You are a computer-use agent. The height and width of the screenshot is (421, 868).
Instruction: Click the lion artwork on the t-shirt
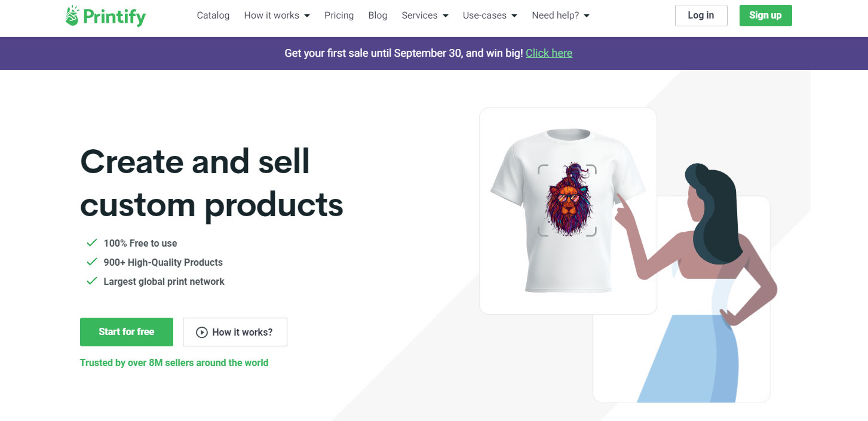(x=567, y=199)
